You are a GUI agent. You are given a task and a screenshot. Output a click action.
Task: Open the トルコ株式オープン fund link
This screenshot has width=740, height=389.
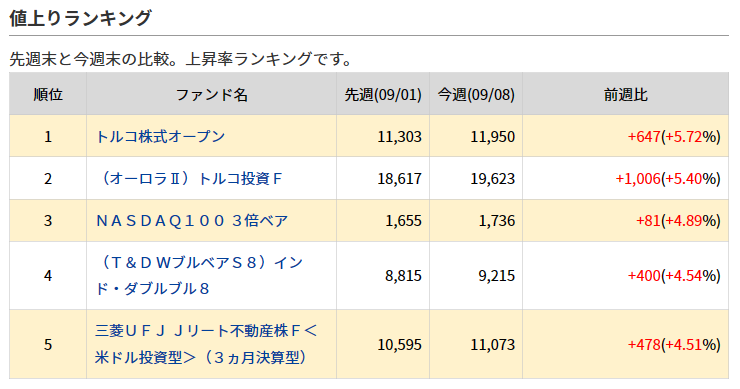point(160,136)
